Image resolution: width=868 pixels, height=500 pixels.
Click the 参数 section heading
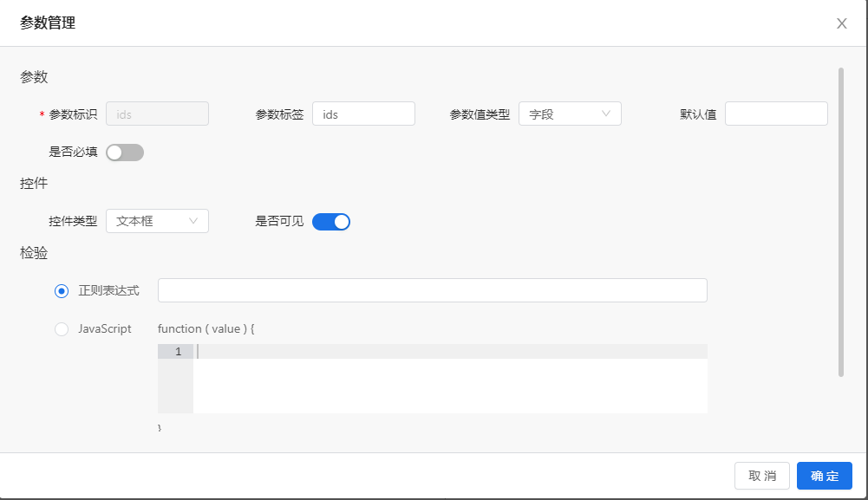pos(34,77)
